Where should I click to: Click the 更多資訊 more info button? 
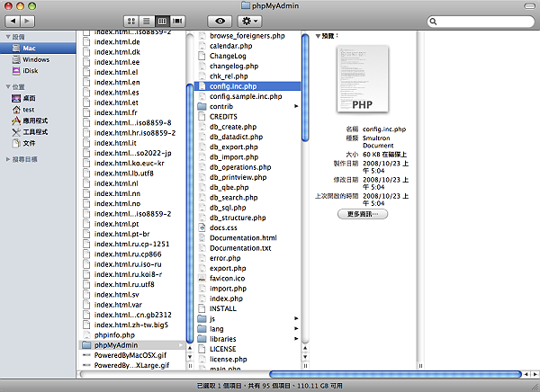click(x=363, y=214)
